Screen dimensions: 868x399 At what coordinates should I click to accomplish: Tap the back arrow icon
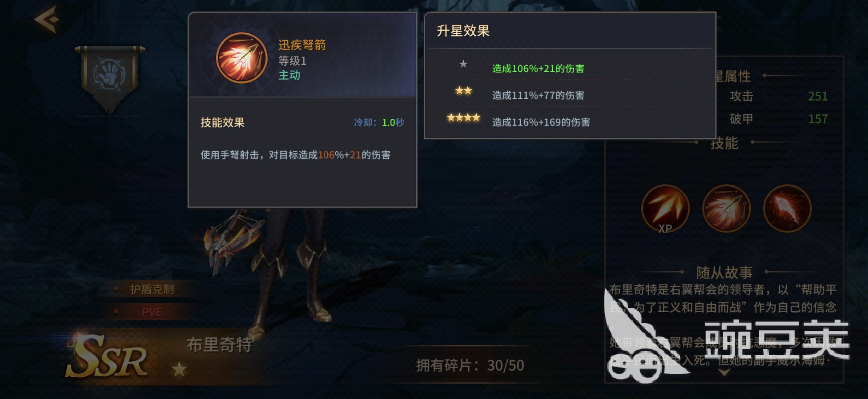point(47,20)
